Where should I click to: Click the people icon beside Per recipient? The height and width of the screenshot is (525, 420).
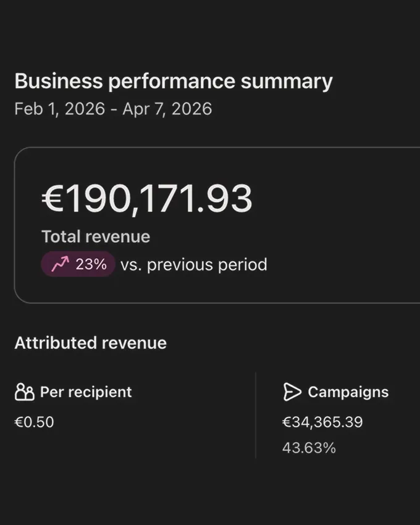(23, 392)
